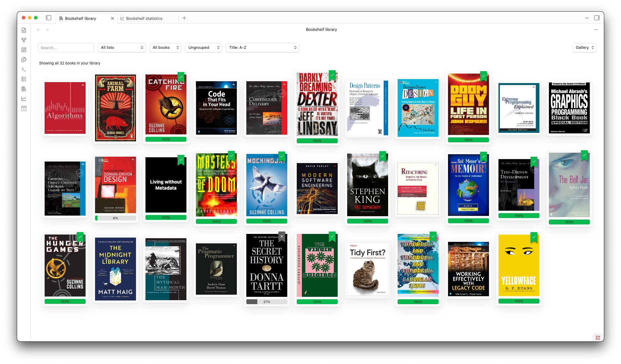Click the 27% progress bar under The Secret History
The width and height of the screenshot is (621, 364).
coord(267,302)
